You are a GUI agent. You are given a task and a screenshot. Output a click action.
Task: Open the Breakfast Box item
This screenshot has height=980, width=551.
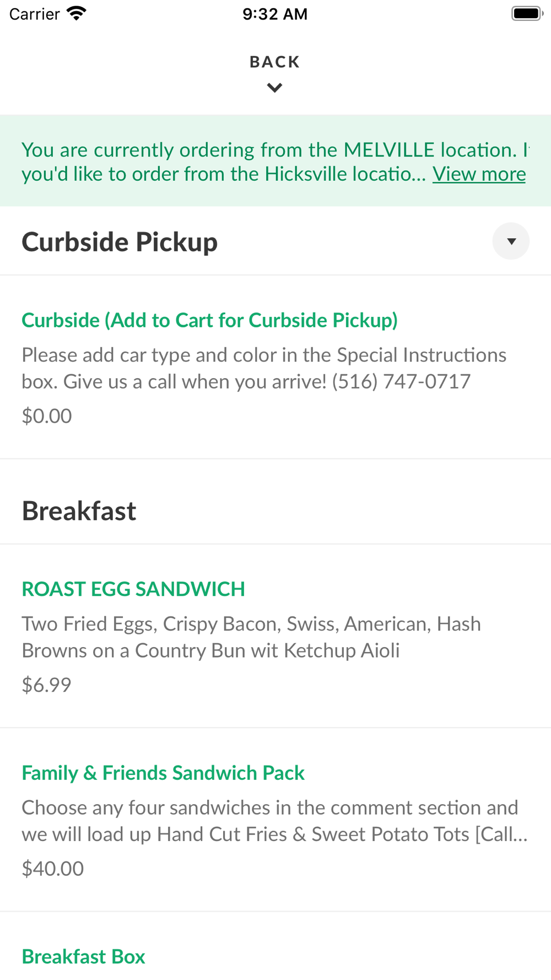tap(84, 957)
